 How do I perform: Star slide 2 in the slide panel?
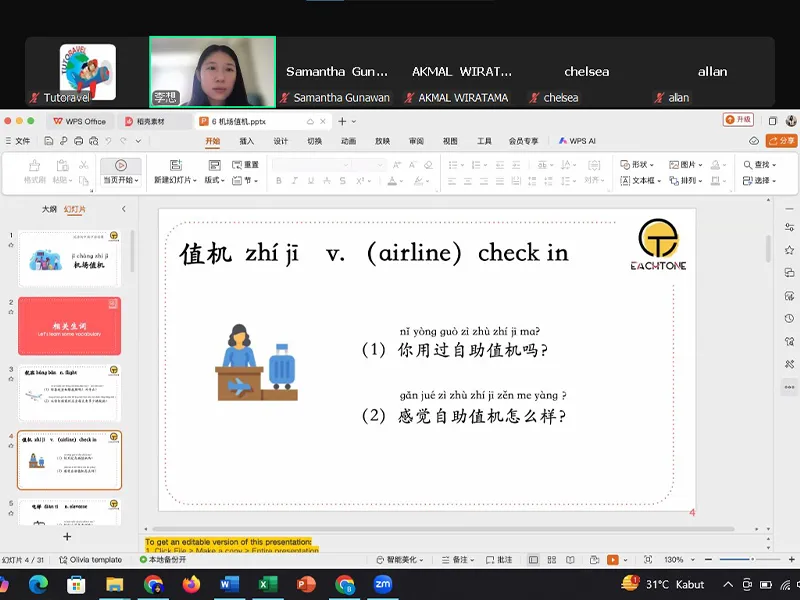[x=11, y=313]
